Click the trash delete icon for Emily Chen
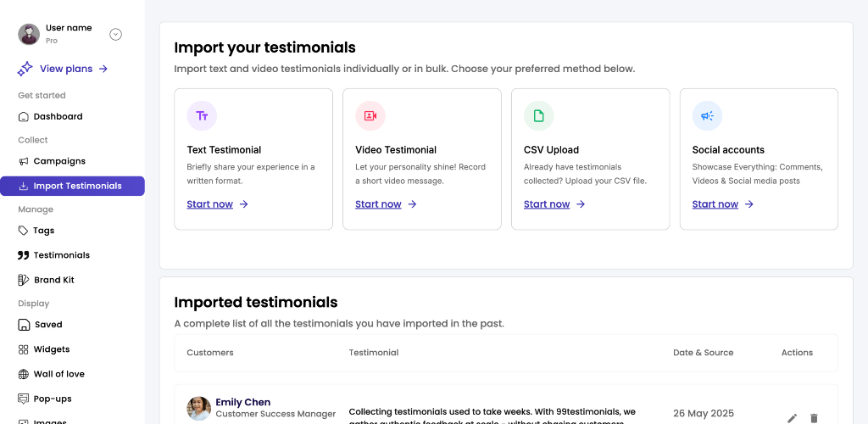The width and height of the screenshot is (868, 424). 814,418
